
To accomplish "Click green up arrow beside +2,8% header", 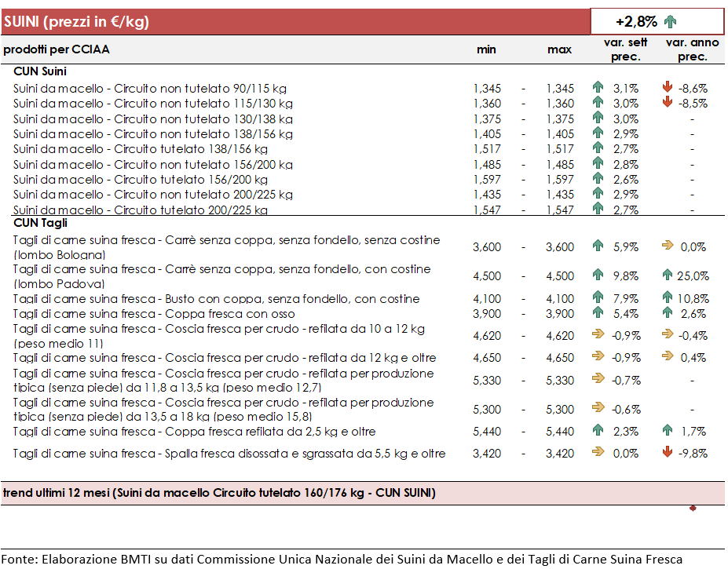I will point(670,21).
